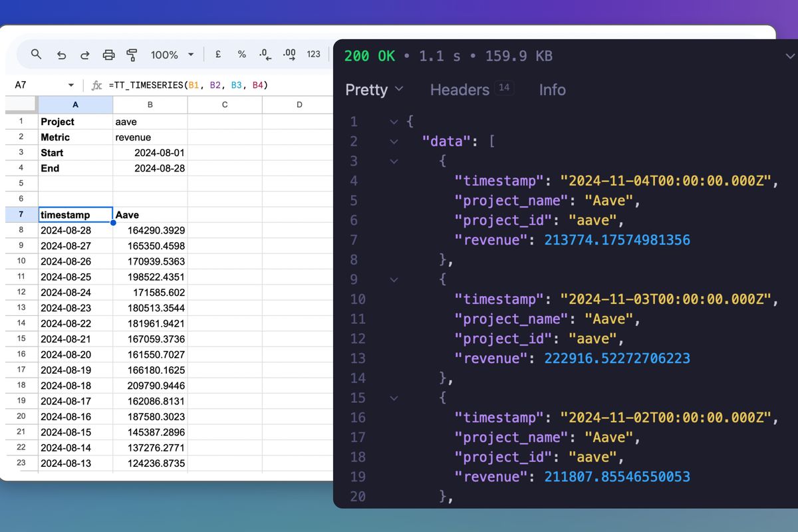The height and width of the screenshot is (532, 798).
Task: Collapse root object at line 1
Action: tap(394, 122)
